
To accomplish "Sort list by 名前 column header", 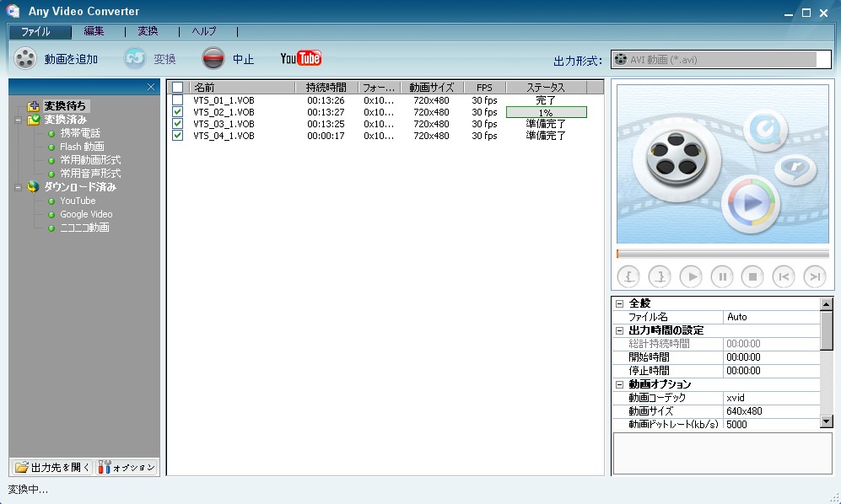I will 242,87.
